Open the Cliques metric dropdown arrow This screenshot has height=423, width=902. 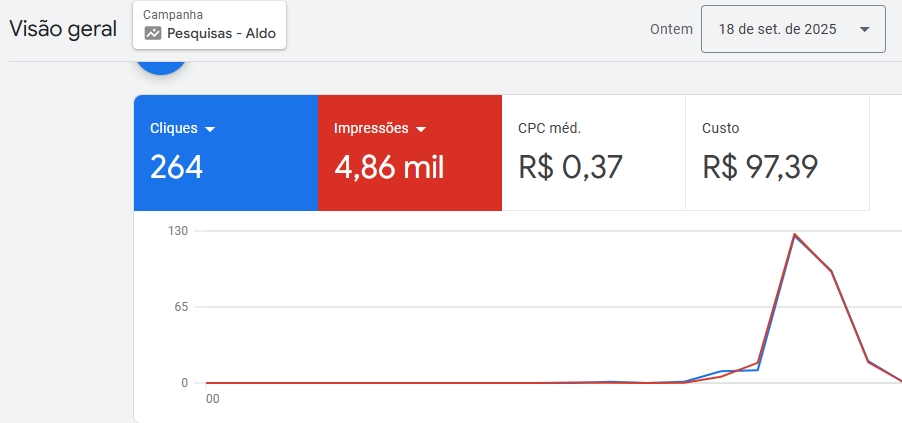pyautogui.click(x=210, y=129)
